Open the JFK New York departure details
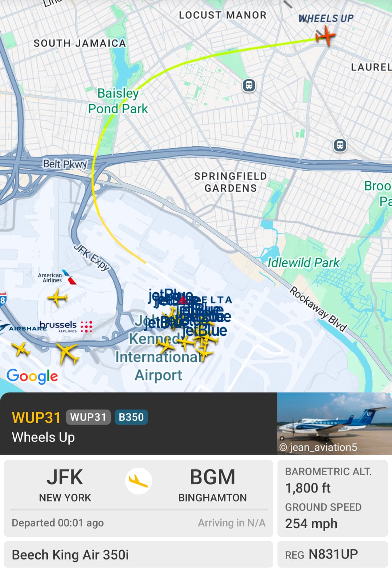392x570 pixels. (x=65, y=485)
